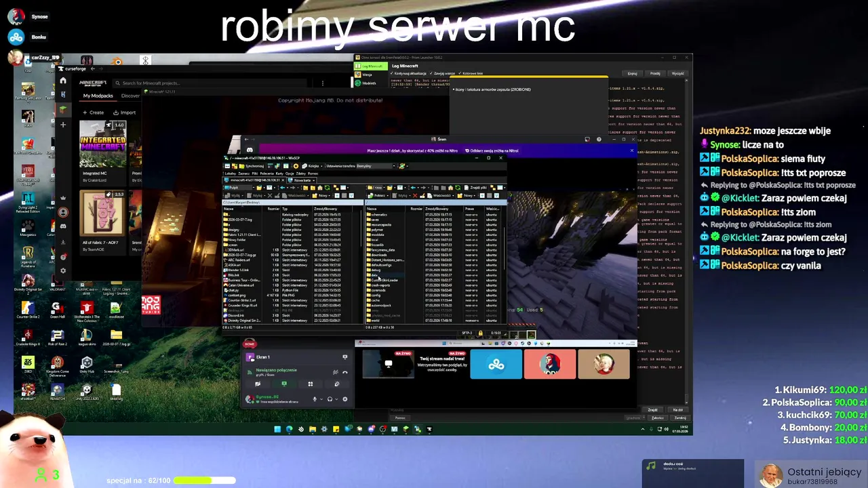Mute microphone in Discord user panel
The height and width of the screenshot is (488, 868).
tap(315, 399)
